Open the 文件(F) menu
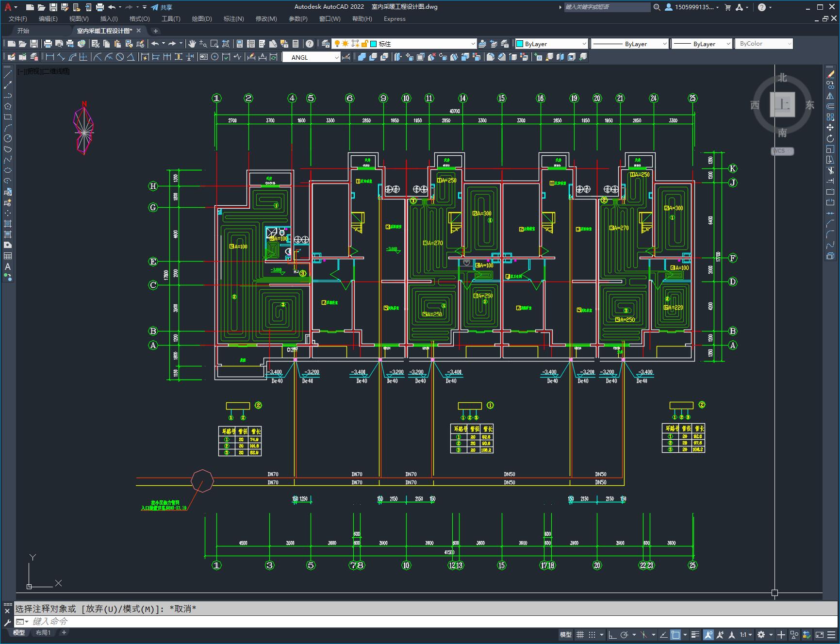Screen dimensions: 840x644 pos(18,19)
